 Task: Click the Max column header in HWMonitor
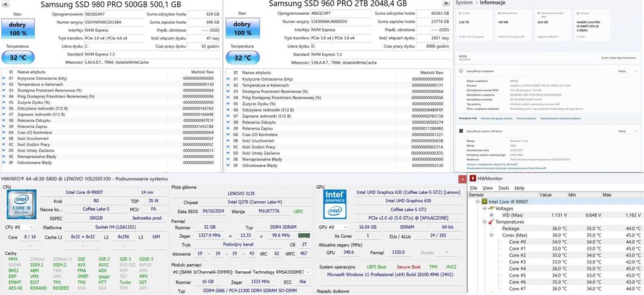click(622, 195)
